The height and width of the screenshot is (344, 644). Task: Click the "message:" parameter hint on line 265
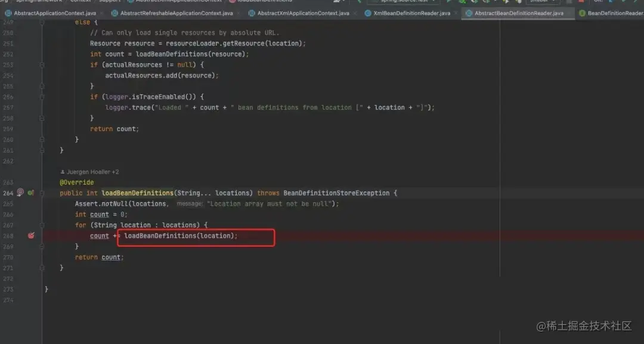[x=190, y=204]
